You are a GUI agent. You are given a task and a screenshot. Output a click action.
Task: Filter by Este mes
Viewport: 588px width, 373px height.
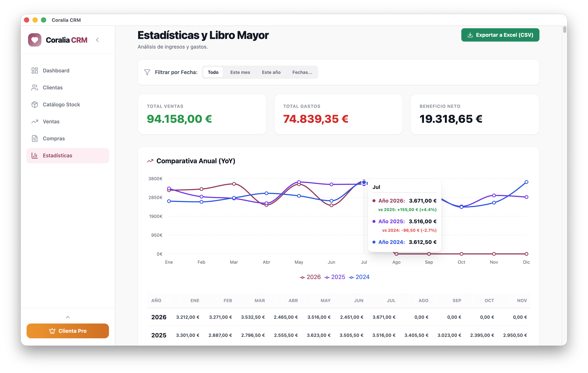tap(240, 72)
